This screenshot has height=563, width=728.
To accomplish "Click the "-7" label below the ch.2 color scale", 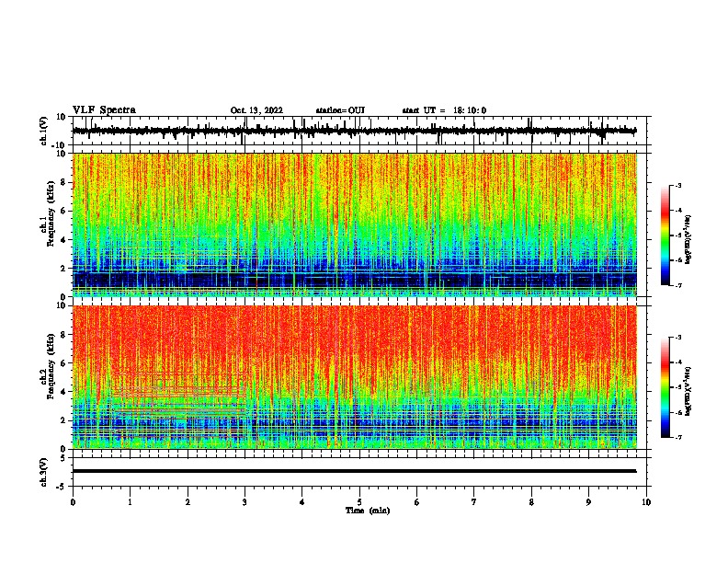I will [677, 437].
